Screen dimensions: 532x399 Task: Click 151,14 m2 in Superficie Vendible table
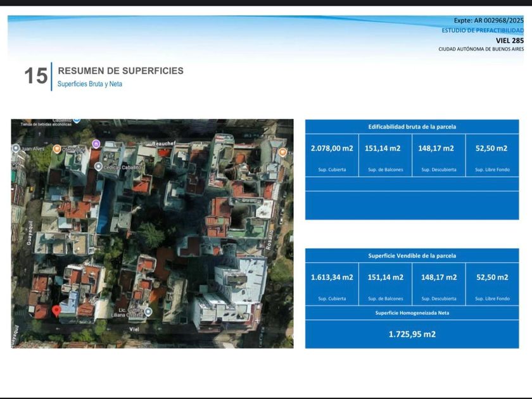point(386,277)
